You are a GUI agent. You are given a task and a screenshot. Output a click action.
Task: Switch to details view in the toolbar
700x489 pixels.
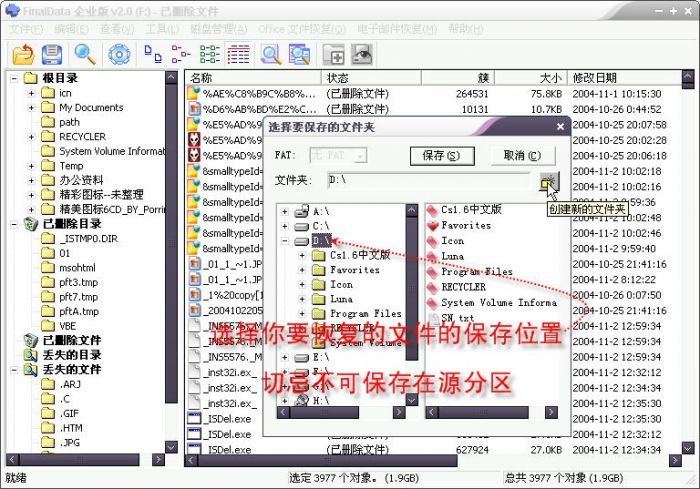coord(238,54)
